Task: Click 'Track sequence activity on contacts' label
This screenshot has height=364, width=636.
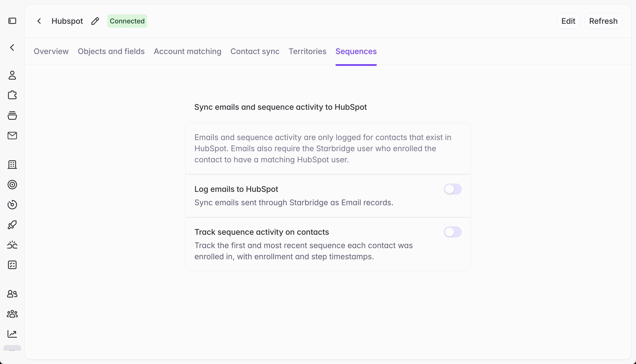Action: pos(261,232)
